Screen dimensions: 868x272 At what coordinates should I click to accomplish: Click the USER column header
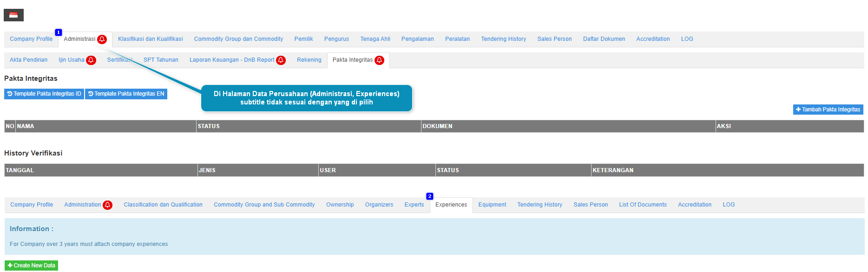(x=377, y=170)
